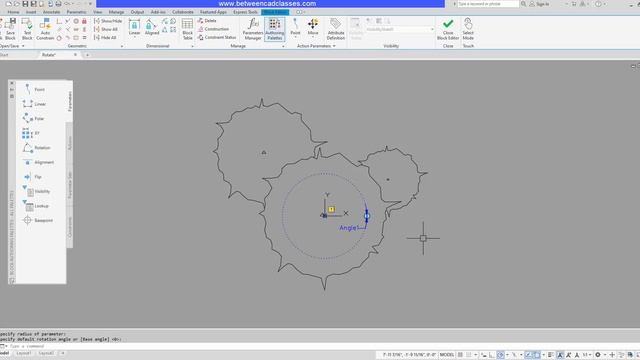Click Show All constraints
Screen dimensions: 640x360
pyautogui.click(x=106, y=29)
